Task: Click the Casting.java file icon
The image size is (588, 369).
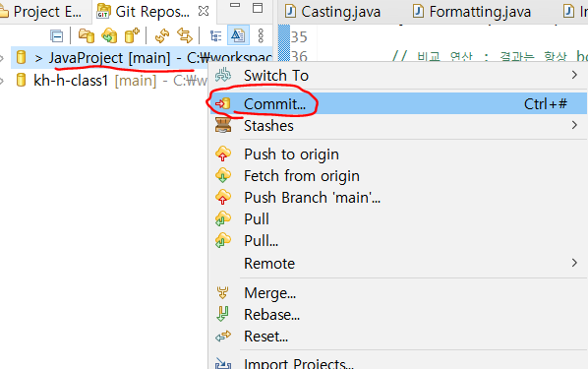Action: pos(290,11)
